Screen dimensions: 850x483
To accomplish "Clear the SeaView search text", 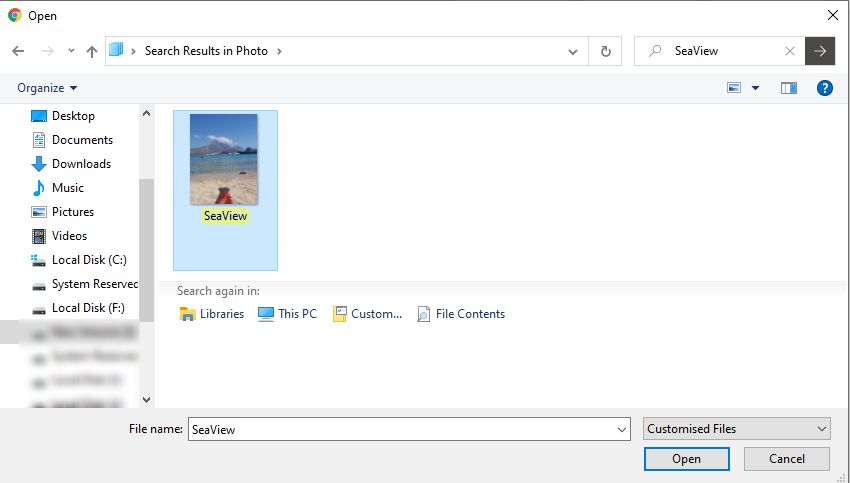I will tap(790, 51).
